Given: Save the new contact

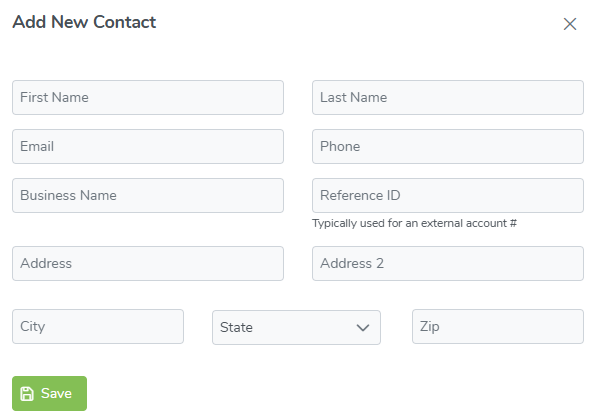Looking at the screenshot, I should (x=49, y=393).
